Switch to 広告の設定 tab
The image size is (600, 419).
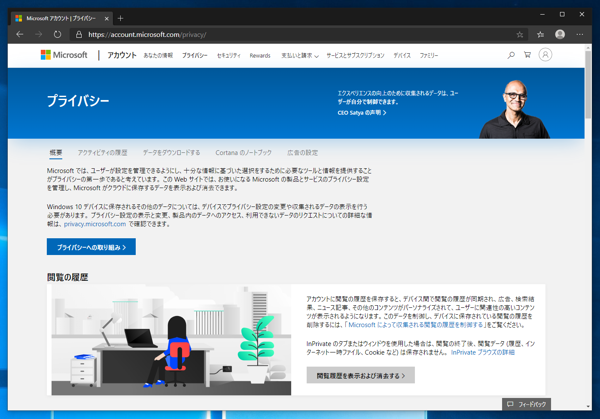pyautogui.click(x=302, y=153)
